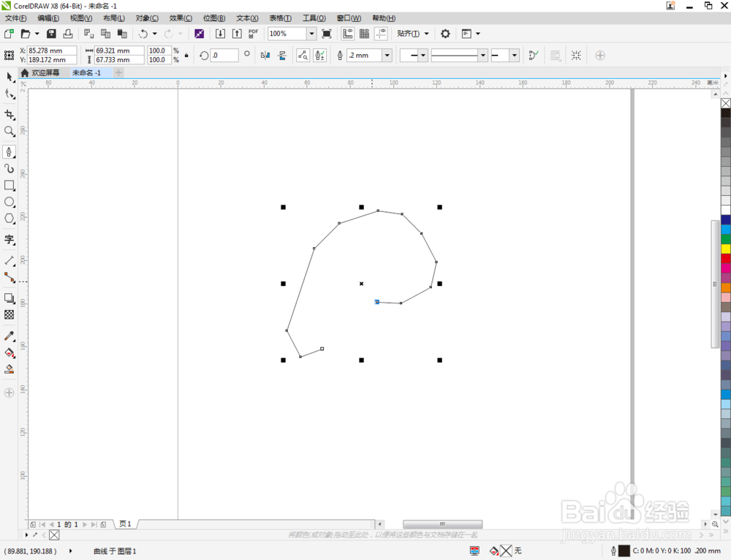Viewport: 731px width, 560px height.
Task: Choose the Crop tool
Action: point(10,115)
